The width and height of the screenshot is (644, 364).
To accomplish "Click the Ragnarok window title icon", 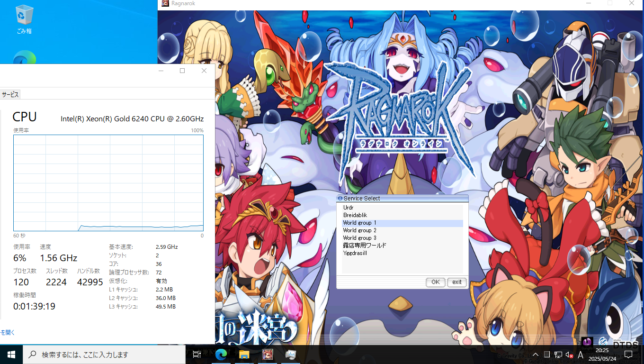I will (165, 3).
